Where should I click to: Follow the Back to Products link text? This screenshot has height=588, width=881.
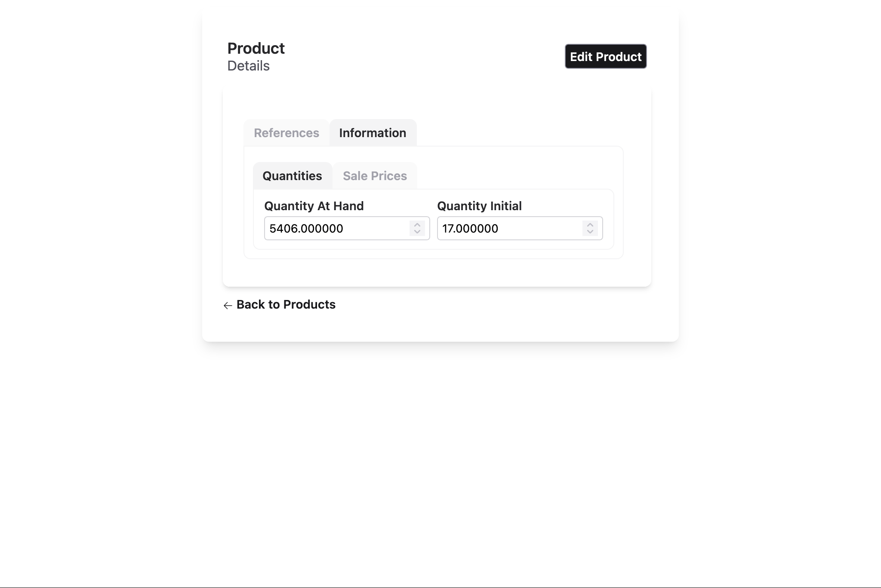[x=286, y=304]
